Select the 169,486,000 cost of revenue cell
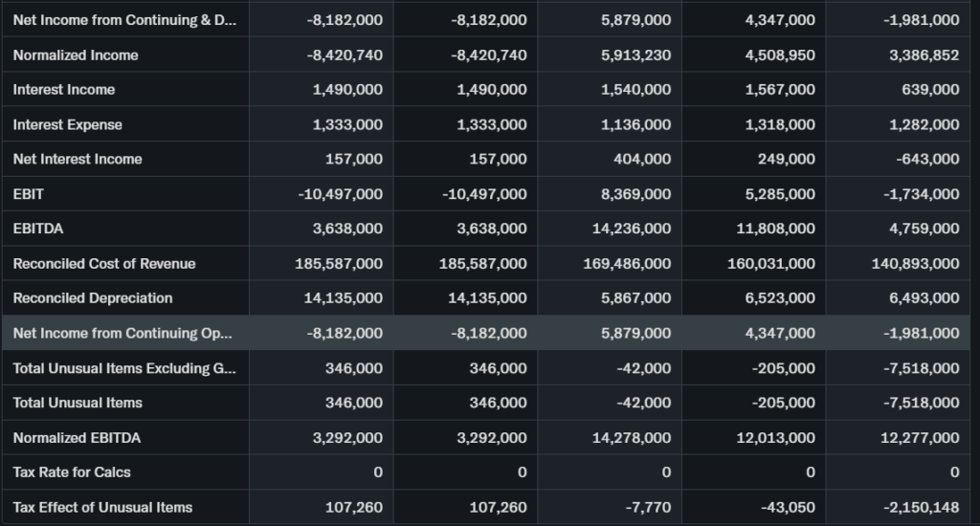This screenshot has height=526, width=980. tap(627, 264)
